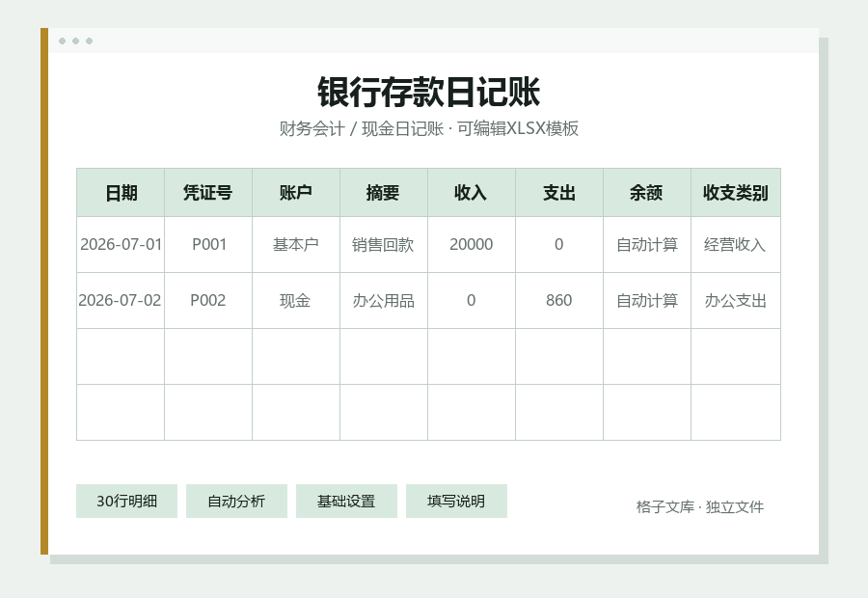Click the 自动计算 cell in P002 row

tap(647, 301)
